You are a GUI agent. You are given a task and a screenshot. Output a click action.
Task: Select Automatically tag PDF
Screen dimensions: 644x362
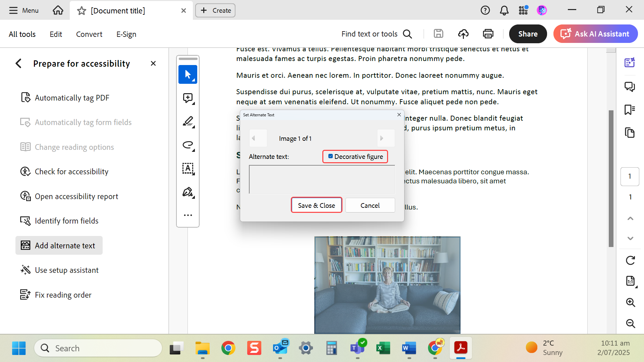pyautogui.click(x=65, y=98)
